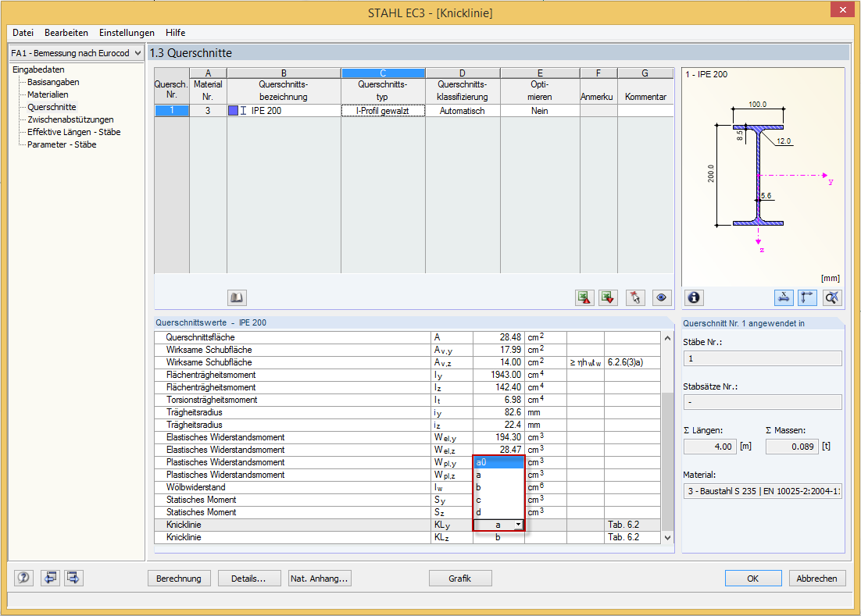The height and width of the screenshot is (616, 861).
Task: Open the FA1 Bemessung nach Eurocode dropdown
Action: tap(138, 53)
